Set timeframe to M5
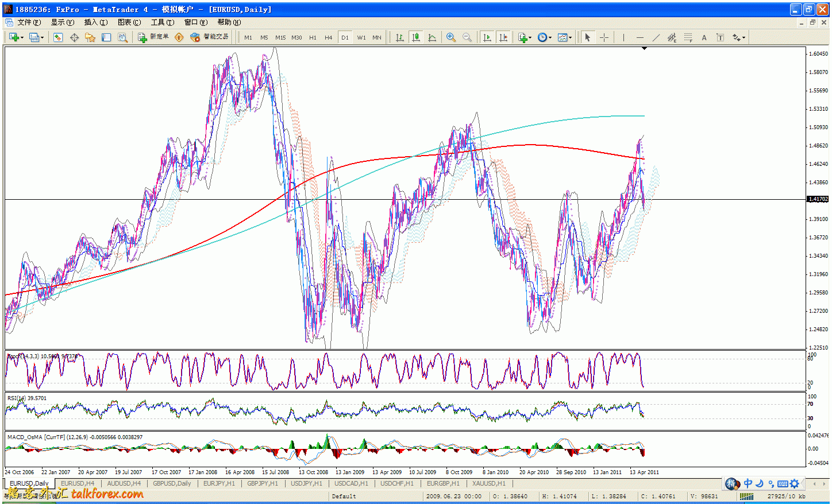The image size is (832, 504). (x=264, y=37)
